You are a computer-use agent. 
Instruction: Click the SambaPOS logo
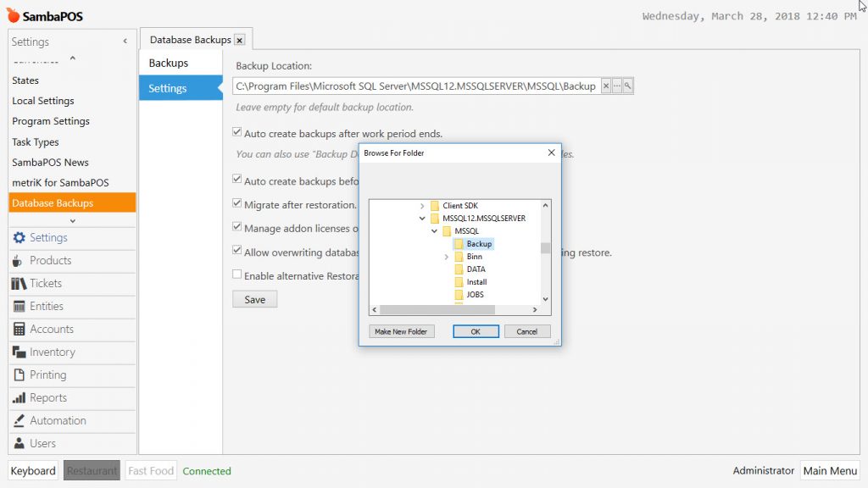coord(45,16)
